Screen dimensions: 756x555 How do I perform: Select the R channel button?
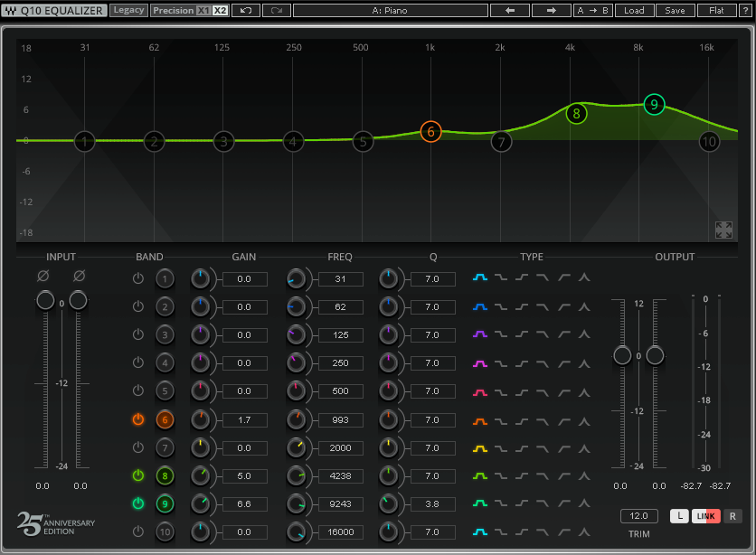click(x=732, y=516)
